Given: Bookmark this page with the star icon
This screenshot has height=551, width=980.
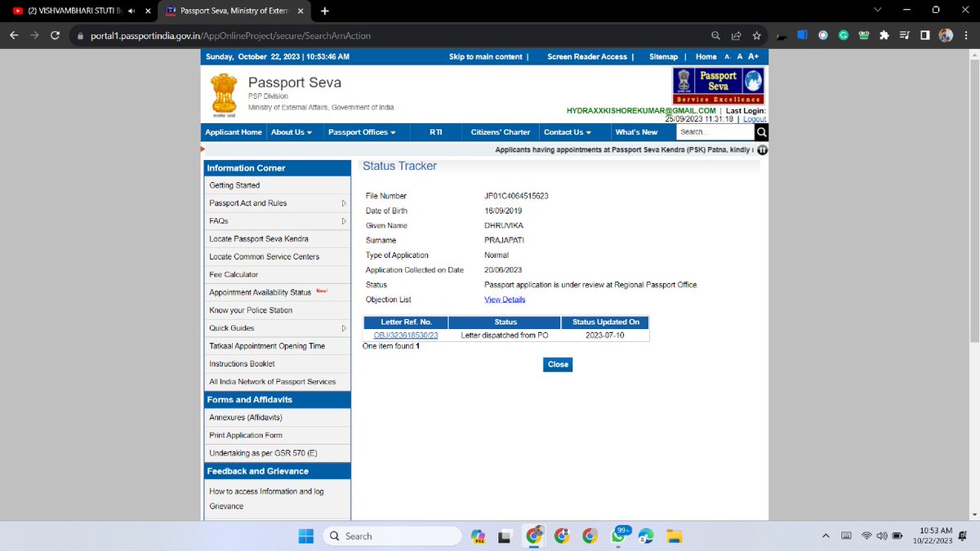Looking at the screenshot, I should pyautogui.click(x=757, y=36).
